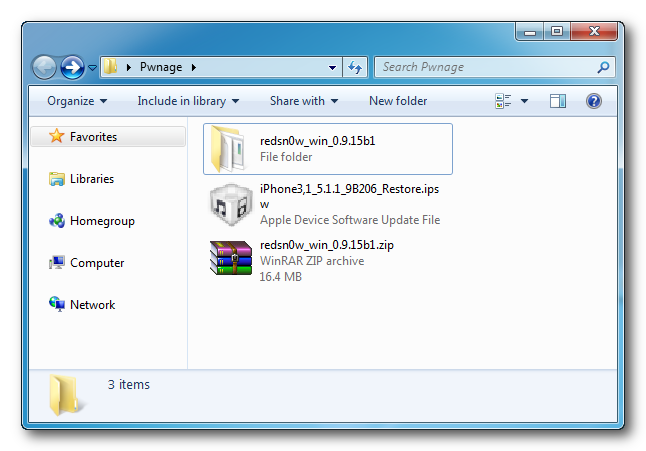The image size is (646, 451).
Task: Open the address bar previous locations dropdown
Action: [x=332, y=68]
